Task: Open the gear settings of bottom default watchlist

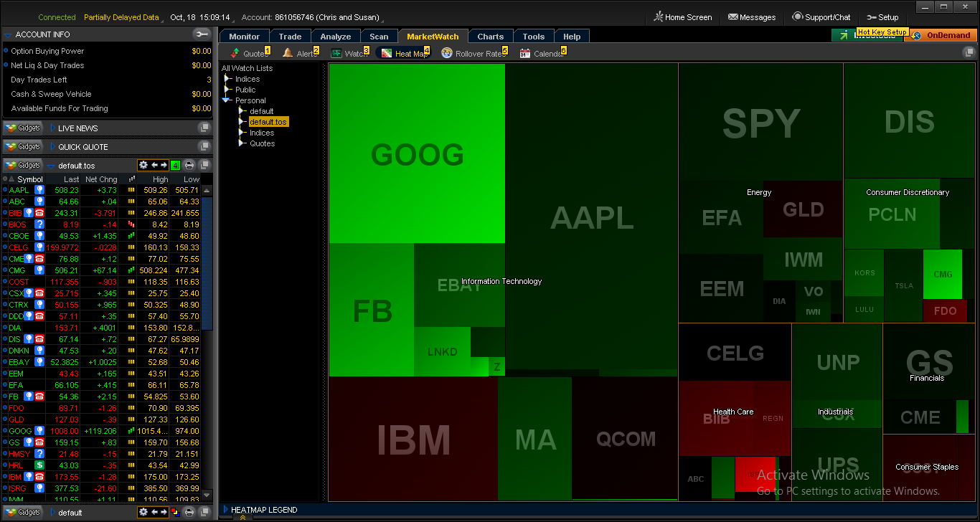Action: pos(143,512)
